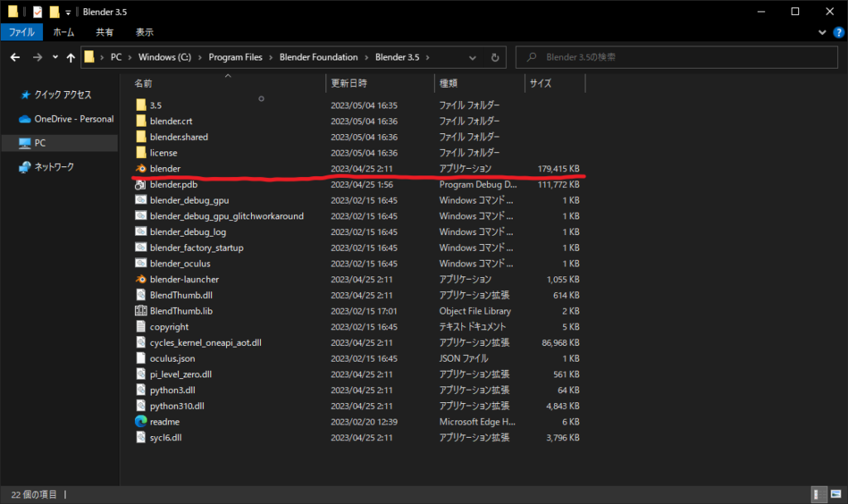
Task: Go back with the left arrow
Action: point(15,57)
